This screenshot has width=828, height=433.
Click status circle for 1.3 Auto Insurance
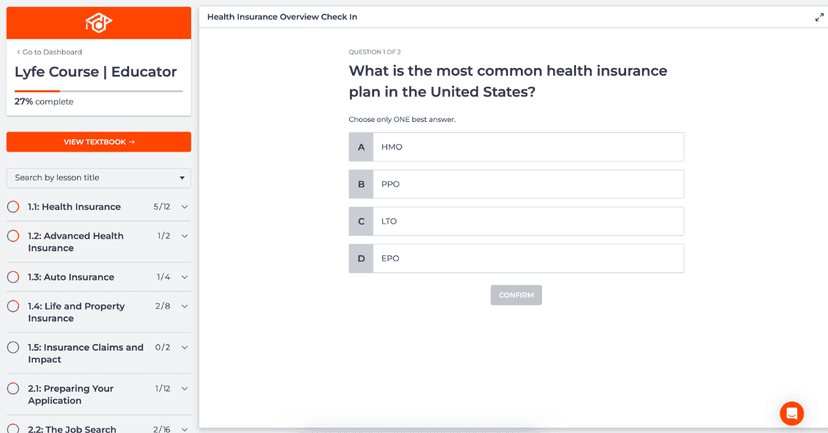click(x=13, y=277)
